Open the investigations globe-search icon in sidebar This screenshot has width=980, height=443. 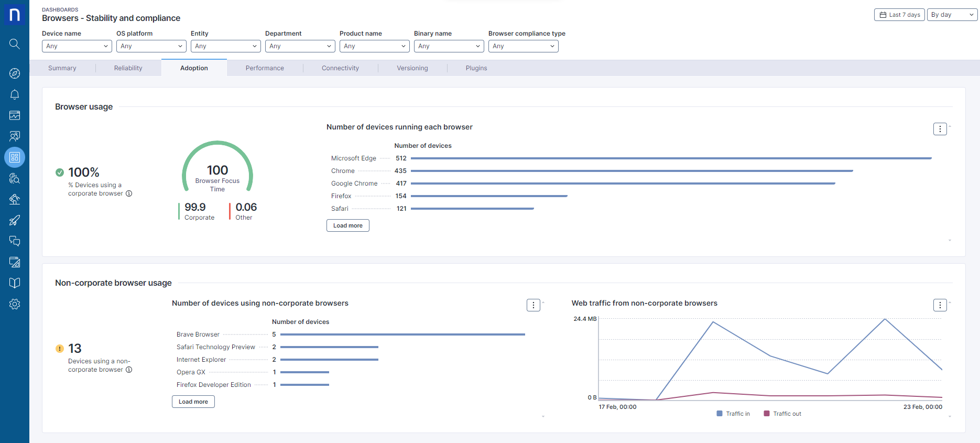coord(15,178)
